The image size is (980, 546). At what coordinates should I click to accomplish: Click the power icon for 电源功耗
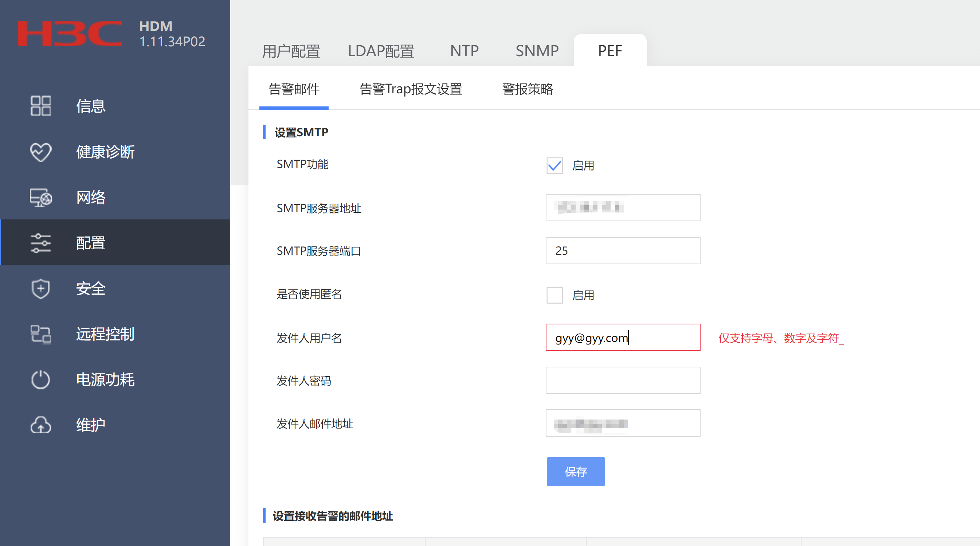click(x=40, y=380)
